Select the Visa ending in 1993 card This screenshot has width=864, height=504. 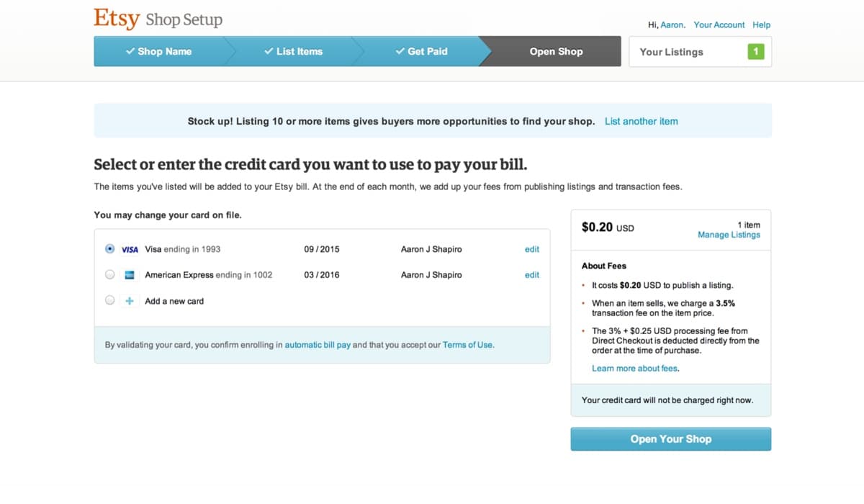coord(109,249)
